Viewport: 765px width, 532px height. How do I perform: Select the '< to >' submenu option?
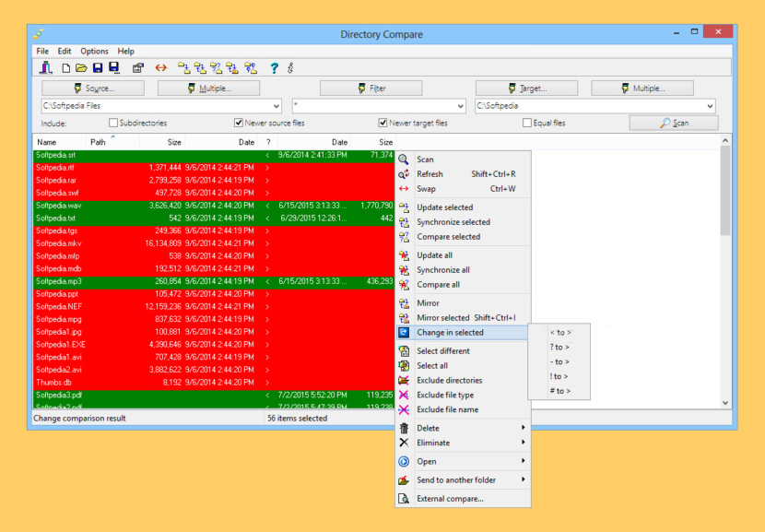click(559, 332)
